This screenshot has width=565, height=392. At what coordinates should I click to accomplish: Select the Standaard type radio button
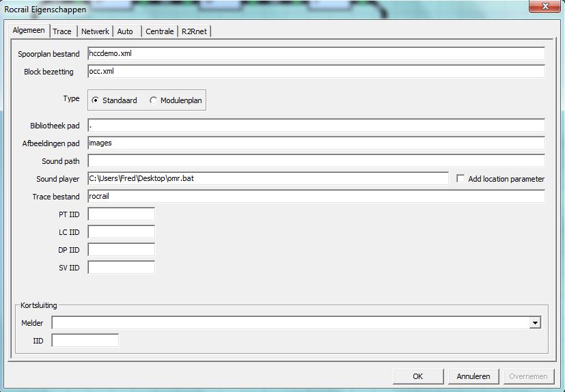95,100
